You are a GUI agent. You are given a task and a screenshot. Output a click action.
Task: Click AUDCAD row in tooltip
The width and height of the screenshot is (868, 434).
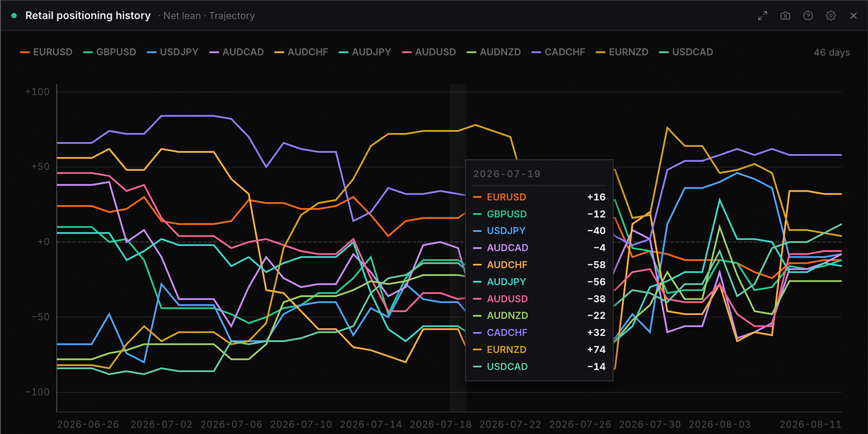[x=539, y=248]
